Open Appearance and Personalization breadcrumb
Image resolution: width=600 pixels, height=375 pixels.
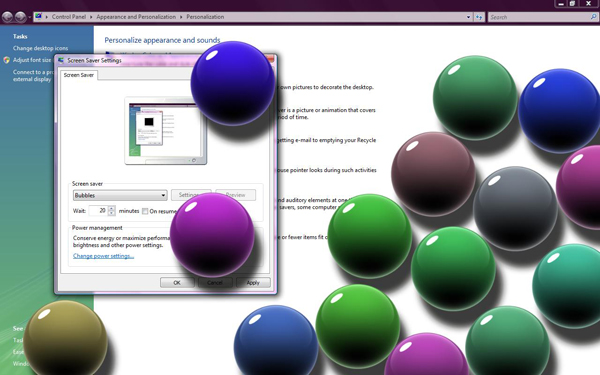(x=136, y=17)
